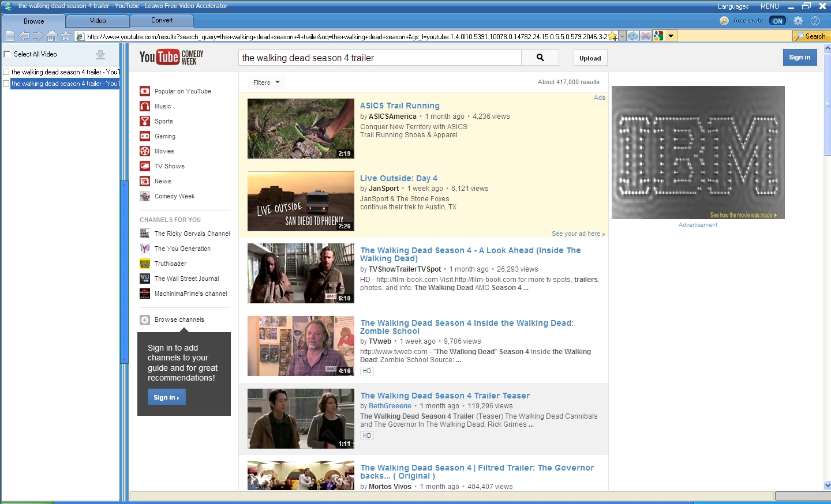Click the vertical scrollbar down arrow
This screenshot has width=831, height=504.
(x=827, y=486)
